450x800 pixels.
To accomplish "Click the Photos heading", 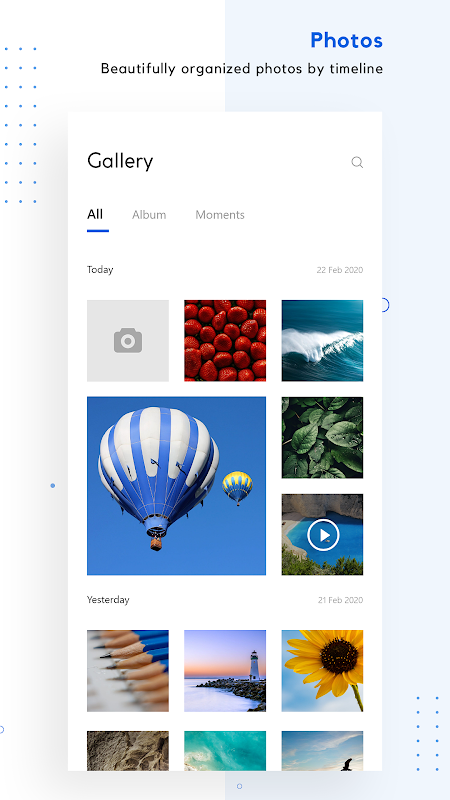I will point(346,40).
